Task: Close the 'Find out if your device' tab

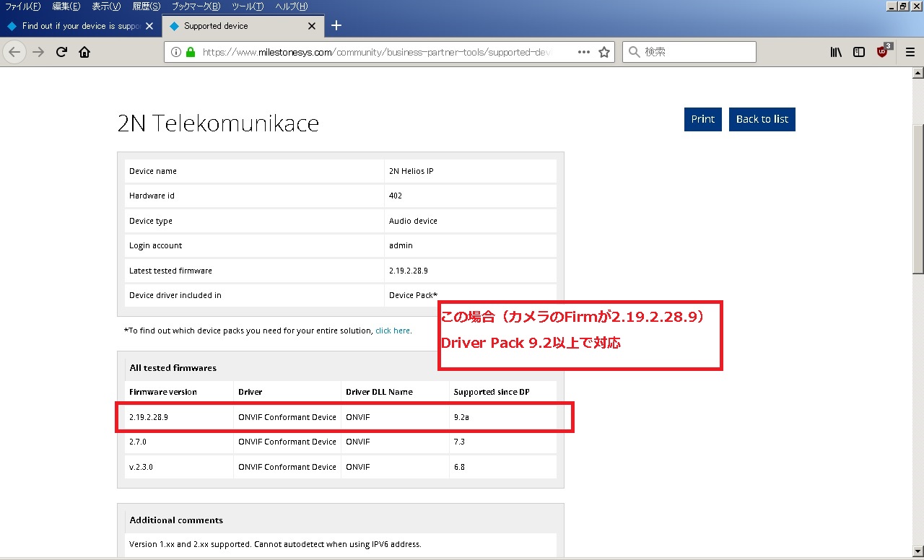Action: 149,26
